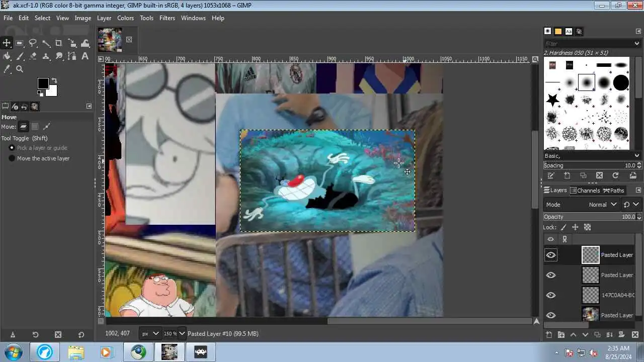The image size is (644, 362).
Task: Open the layer mode group switcher dropdown
Action: point(631,205)
